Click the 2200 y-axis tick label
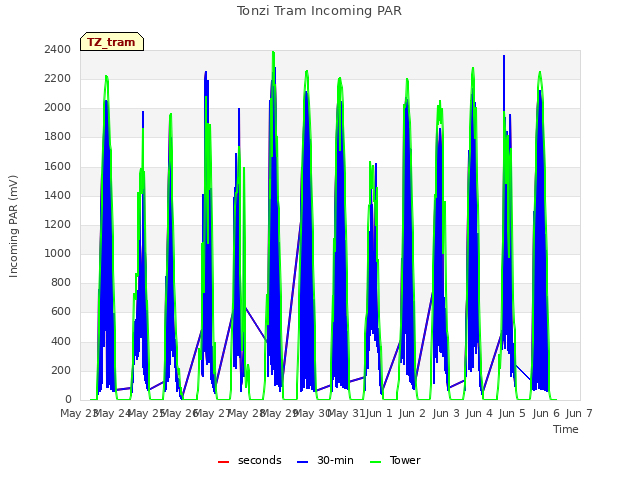This screenshot has width=640, height=480. [58, 78]
